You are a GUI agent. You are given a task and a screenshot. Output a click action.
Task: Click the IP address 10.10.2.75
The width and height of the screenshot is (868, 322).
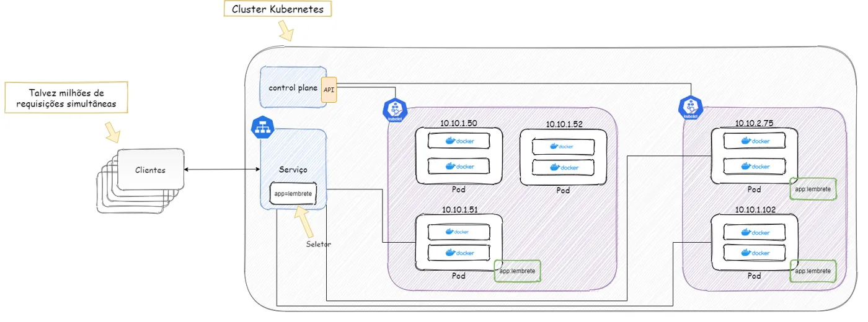754,123
